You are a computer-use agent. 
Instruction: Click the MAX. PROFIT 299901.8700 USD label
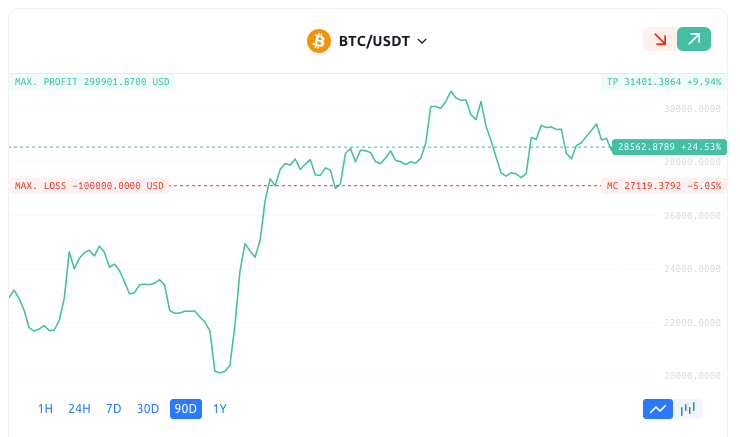click(x=92, y=82)
